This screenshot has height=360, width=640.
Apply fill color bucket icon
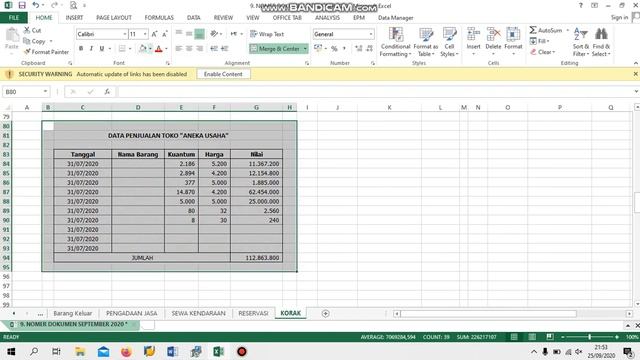[142, 49]
